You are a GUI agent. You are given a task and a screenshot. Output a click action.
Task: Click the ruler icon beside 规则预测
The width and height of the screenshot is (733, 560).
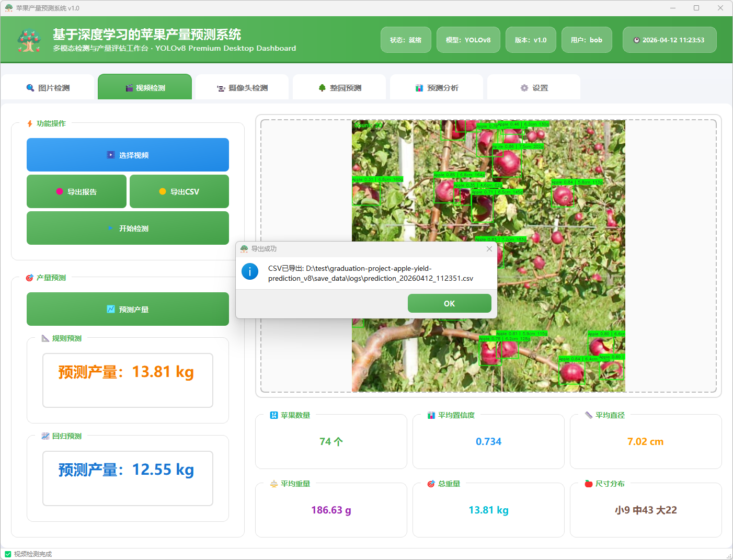tap(45, 339)
